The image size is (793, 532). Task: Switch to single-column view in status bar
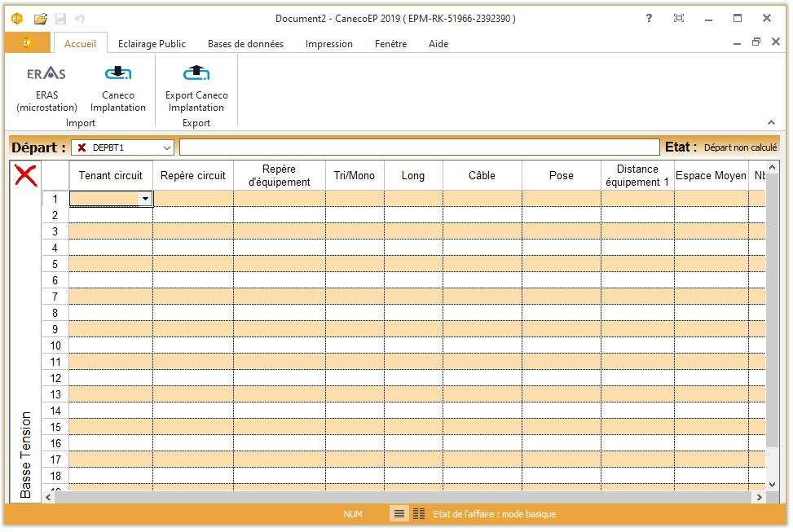[x=399, y=514]
